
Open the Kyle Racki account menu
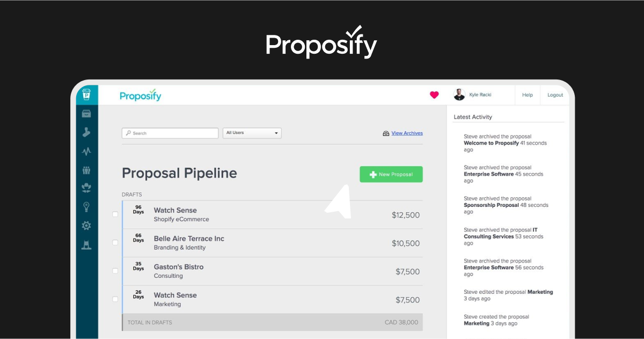coord(472,95)
